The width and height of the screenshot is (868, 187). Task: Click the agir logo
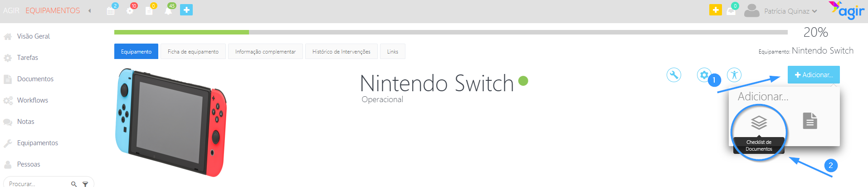[x=847, y=10]
